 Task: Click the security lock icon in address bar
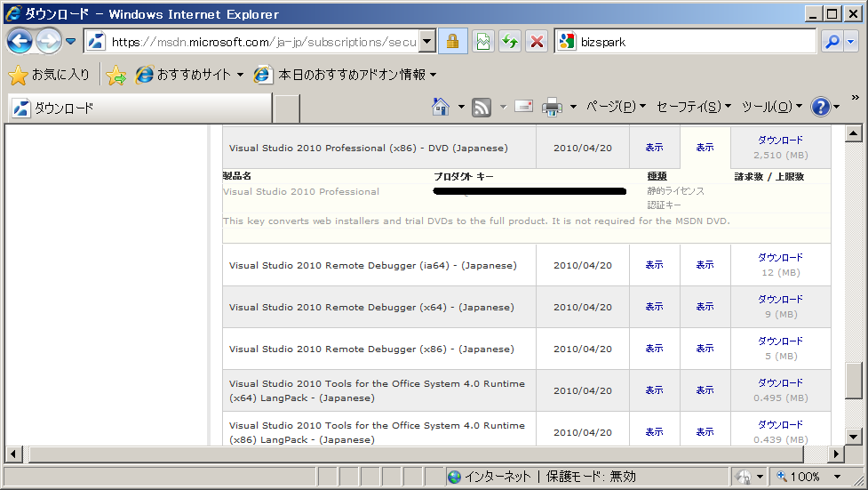click(452, 42)
